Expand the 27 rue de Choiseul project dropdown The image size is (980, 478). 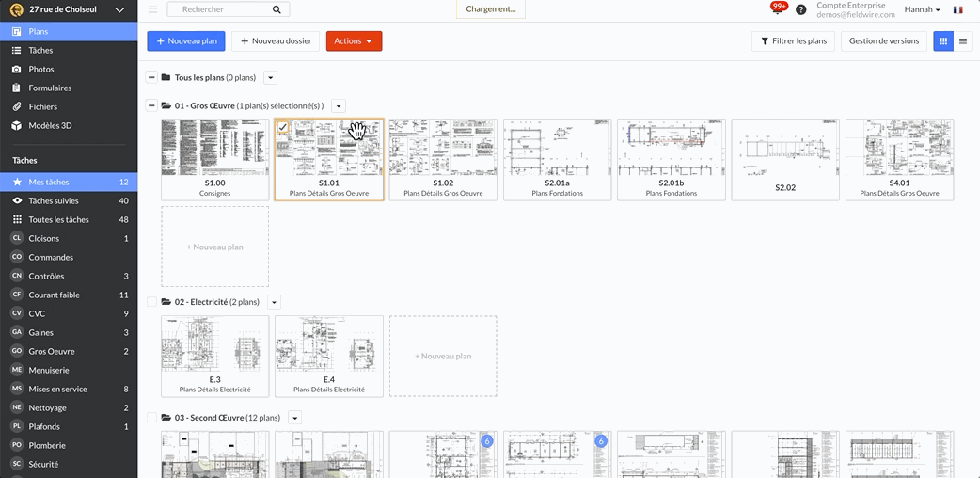pyautogui.click(x=119, y=9)
